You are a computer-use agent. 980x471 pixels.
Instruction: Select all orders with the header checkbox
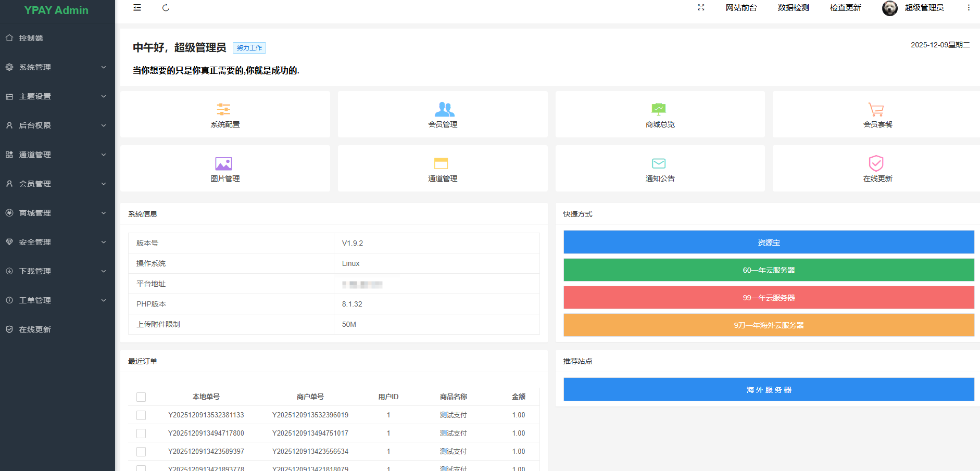[x=141, y=397]
